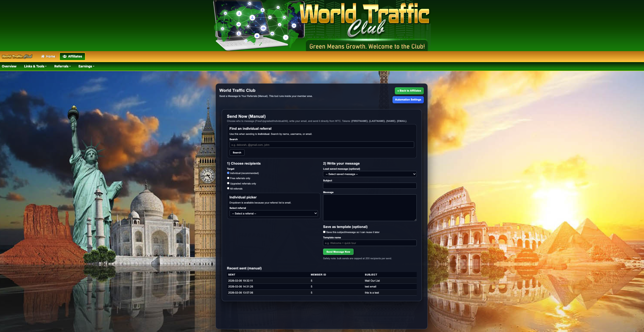Select the Free referrals only option
This screenshot has height=332, width=644.
(x=228, y=178)
